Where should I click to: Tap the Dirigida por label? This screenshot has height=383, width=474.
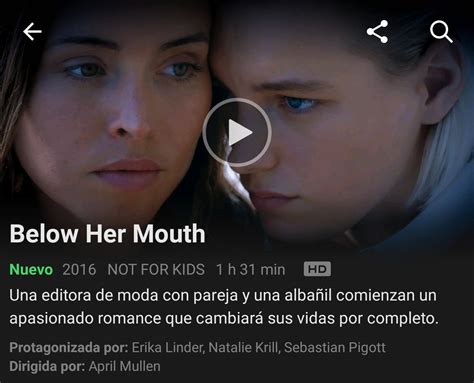click(x=47, y=367)
